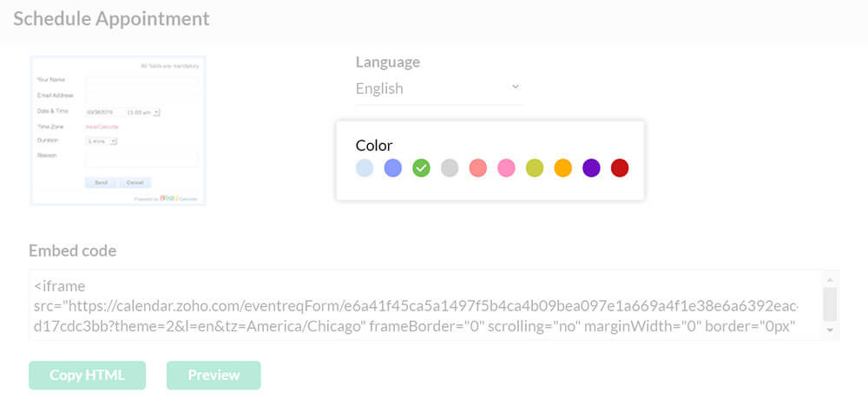Click Send in the form preview thumbnail
Screen dimensions: 868x398
[x=101, y=183]
